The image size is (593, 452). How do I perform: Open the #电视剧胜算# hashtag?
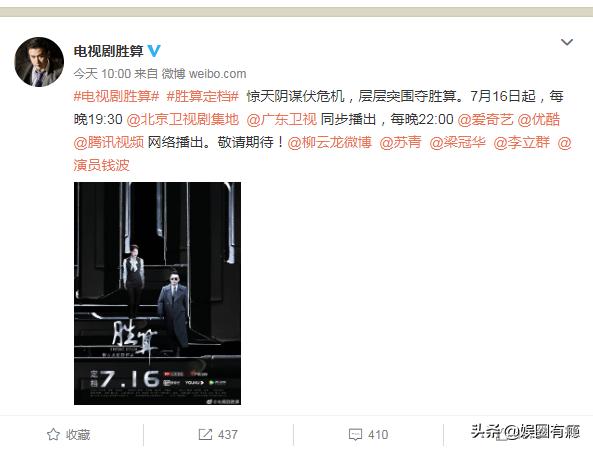click(x=116, y=96)
